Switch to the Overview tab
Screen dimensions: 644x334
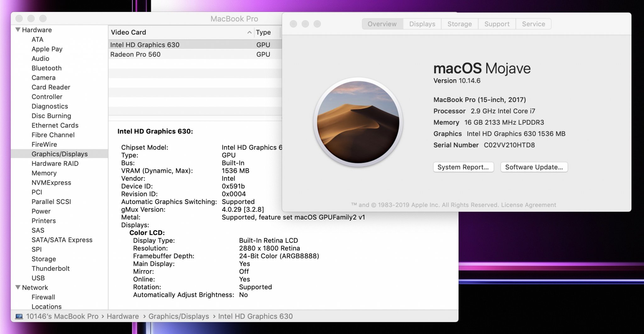[382, 24]
